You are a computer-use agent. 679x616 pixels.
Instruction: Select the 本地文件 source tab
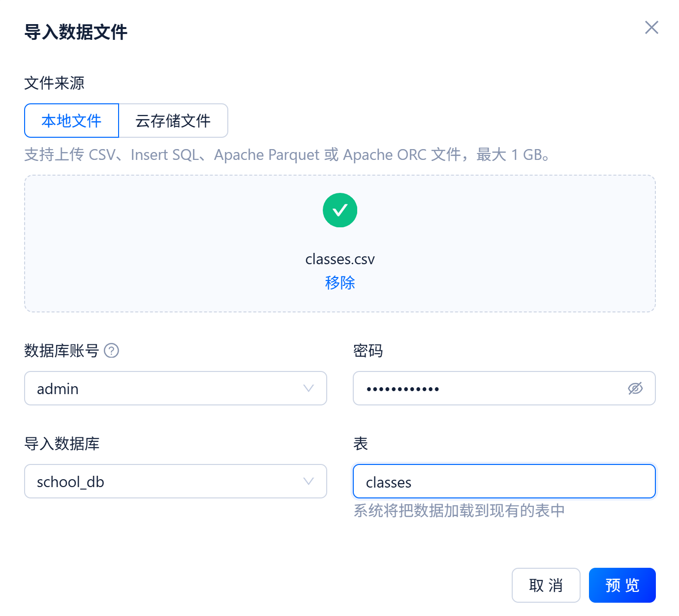[x=71, y=121]
